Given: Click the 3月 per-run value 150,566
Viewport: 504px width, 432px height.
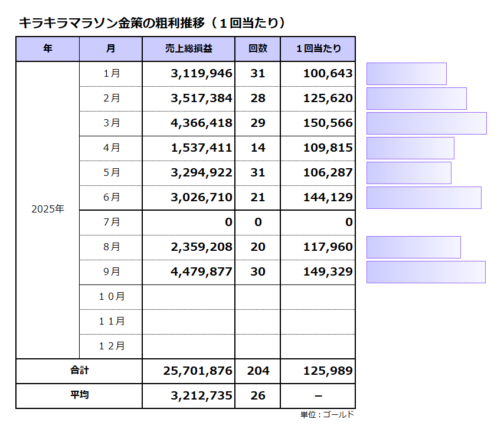Looking at the screenshot, I should [328, 123].
